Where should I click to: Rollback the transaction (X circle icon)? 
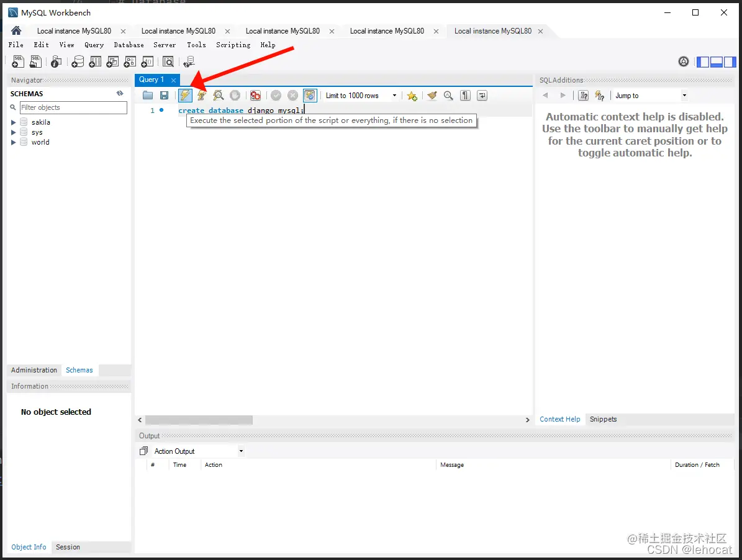(293, 96)
